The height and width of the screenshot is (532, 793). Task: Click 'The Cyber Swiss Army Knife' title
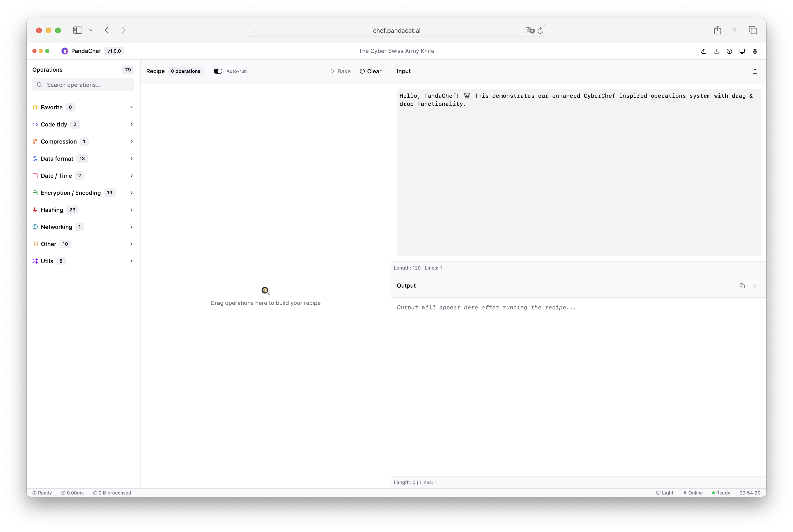pyautogui.click(x=396, y=51)
